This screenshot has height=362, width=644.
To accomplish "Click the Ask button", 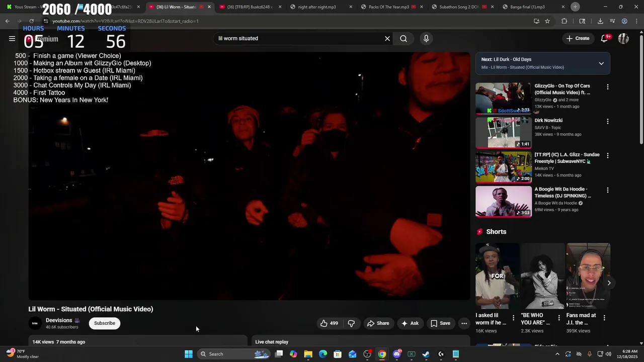I will tap(410, 323).
